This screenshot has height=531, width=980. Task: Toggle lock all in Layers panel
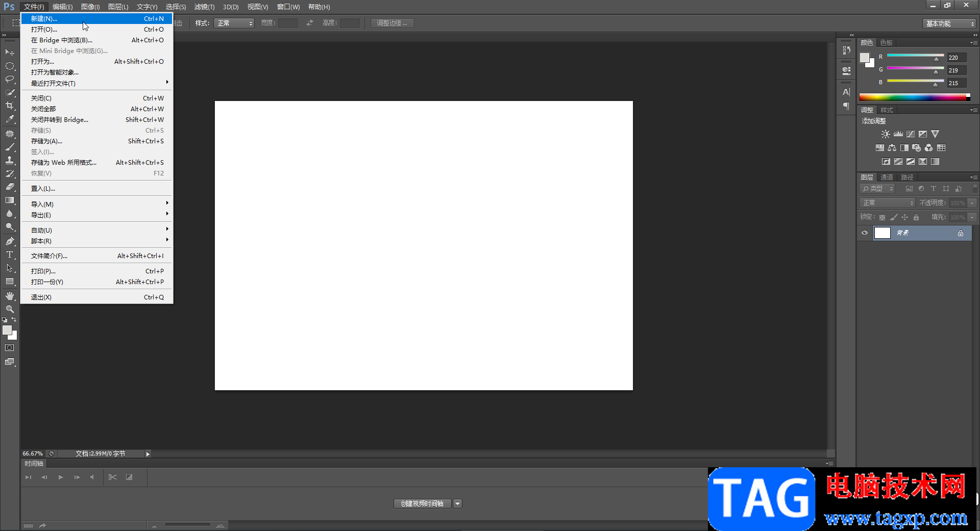pos(916,217)
